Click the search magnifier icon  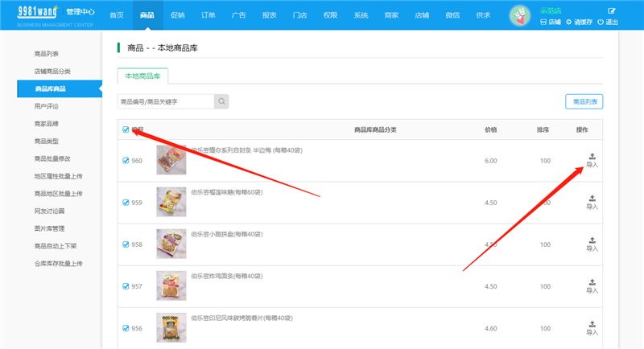[x=221, y=101]
